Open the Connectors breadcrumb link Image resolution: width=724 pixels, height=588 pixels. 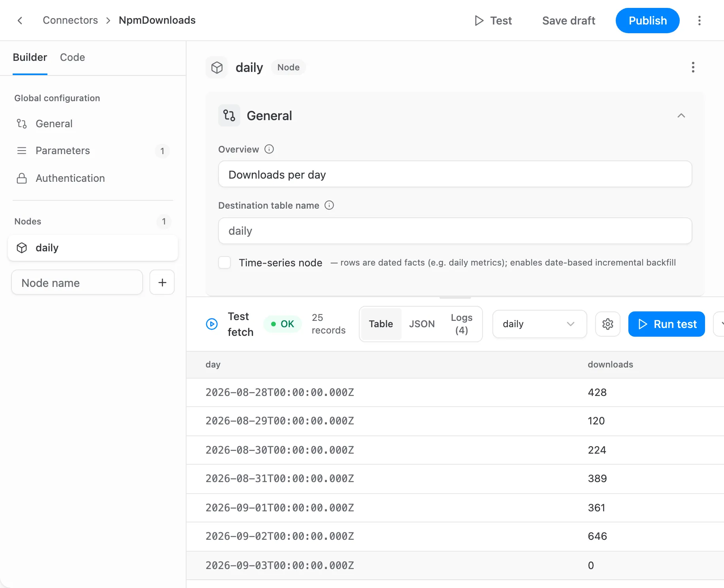(x=70, y=20)
